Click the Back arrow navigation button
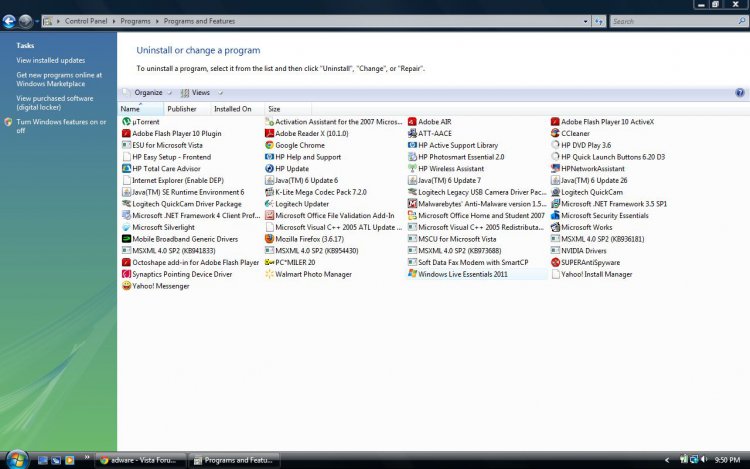 [x=9, y=21]
